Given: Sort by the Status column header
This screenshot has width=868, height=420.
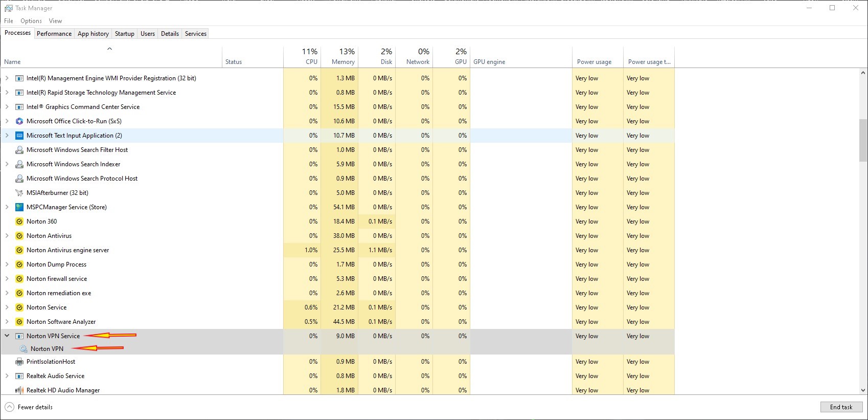Looking at the screenshot, I should click(253, 57).
